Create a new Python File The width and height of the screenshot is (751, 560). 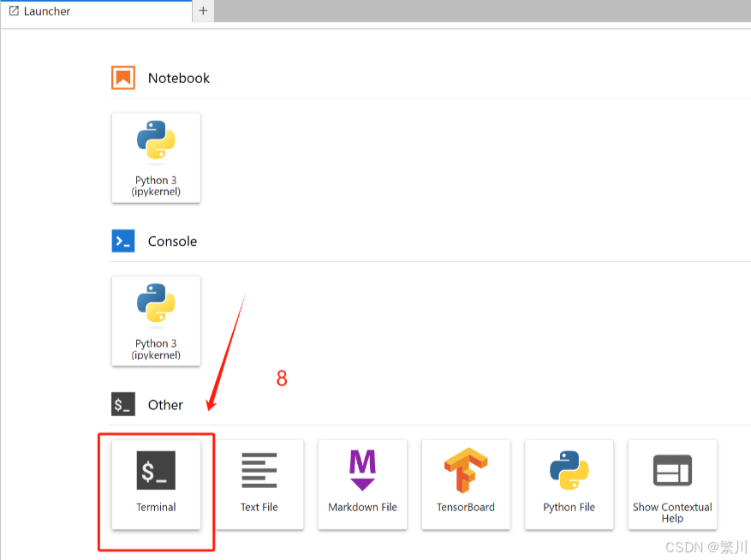(x=569, y=485)
